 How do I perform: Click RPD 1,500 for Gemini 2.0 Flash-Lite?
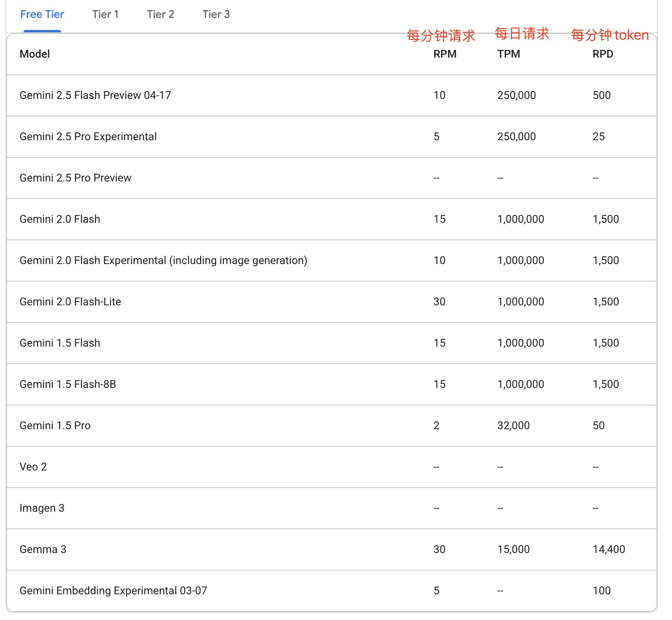point(606,301)
